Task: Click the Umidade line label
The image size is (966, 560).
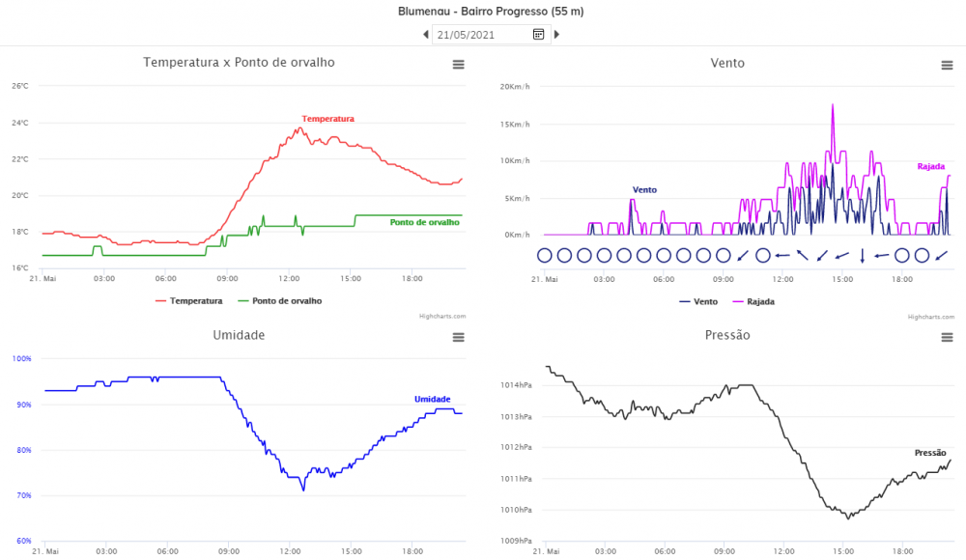Action: point(432,399)
